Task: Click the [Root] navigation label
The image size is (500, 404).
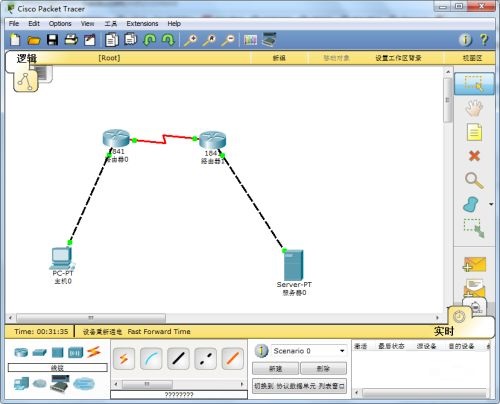Action: point(109,58)
